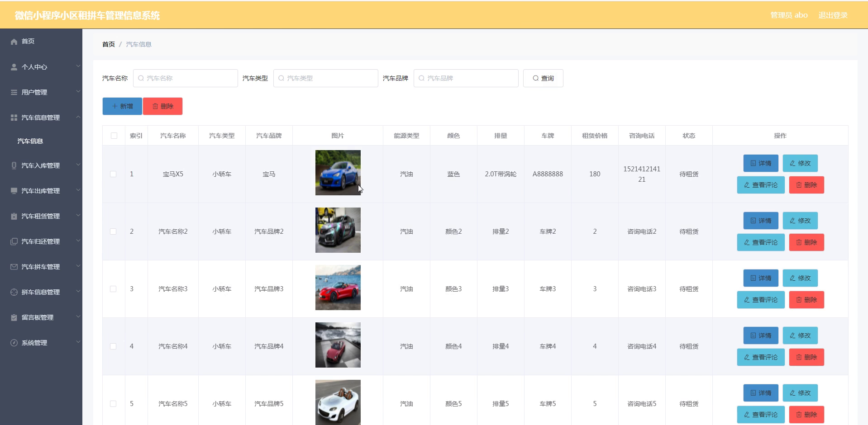This screenshot has height=425, width=868.
Task: Click 退出登录 link in the header
Action: (x=833, y=15)
